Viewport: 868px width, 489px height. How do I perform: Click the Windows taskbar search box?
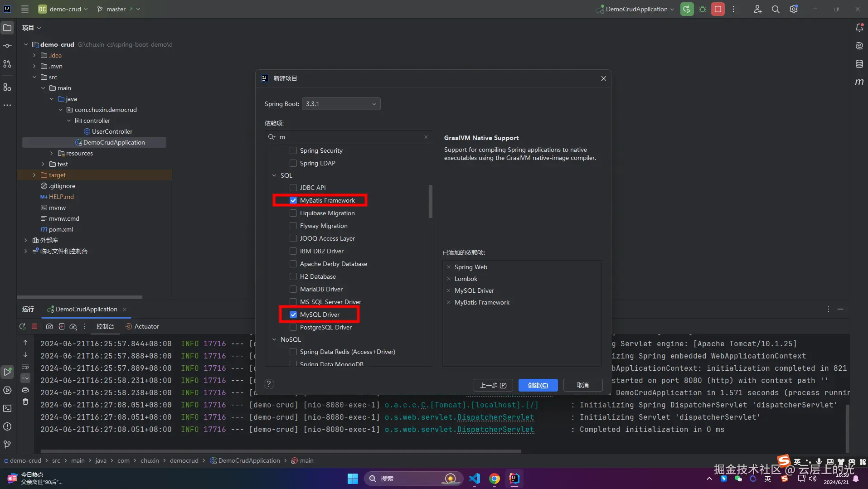pos(414,479)
